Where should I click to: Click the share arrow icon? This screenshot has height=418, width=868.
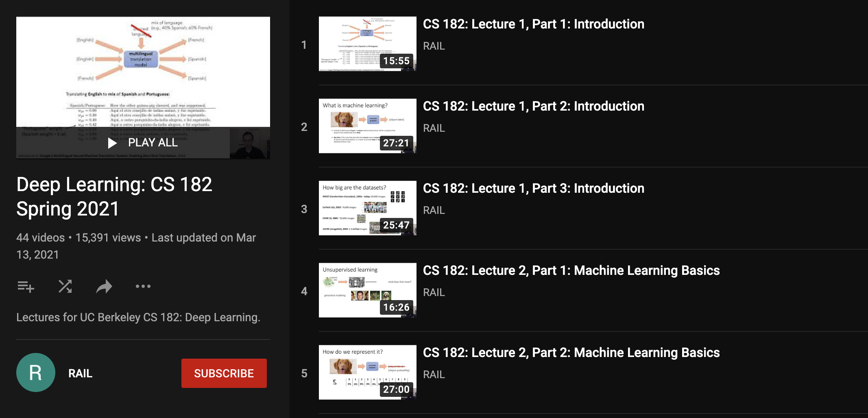[x=104, y=287]
